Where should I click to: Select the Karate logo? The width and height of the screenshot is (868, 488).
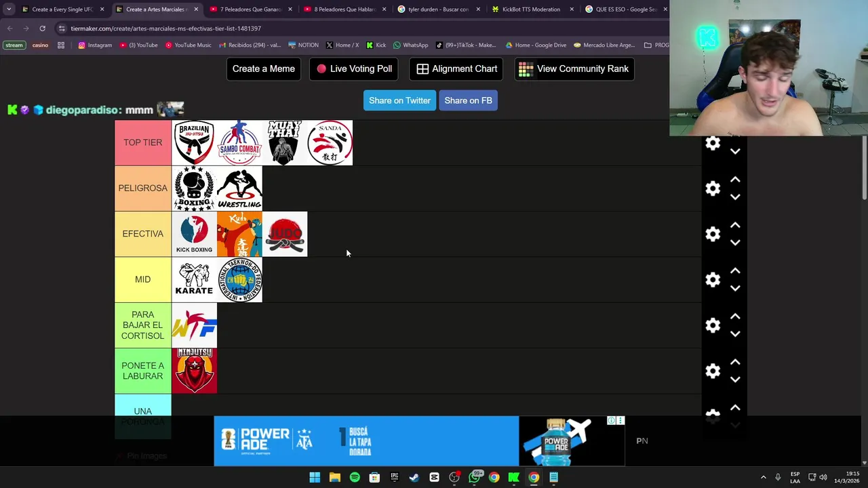[x=194, y=279]
